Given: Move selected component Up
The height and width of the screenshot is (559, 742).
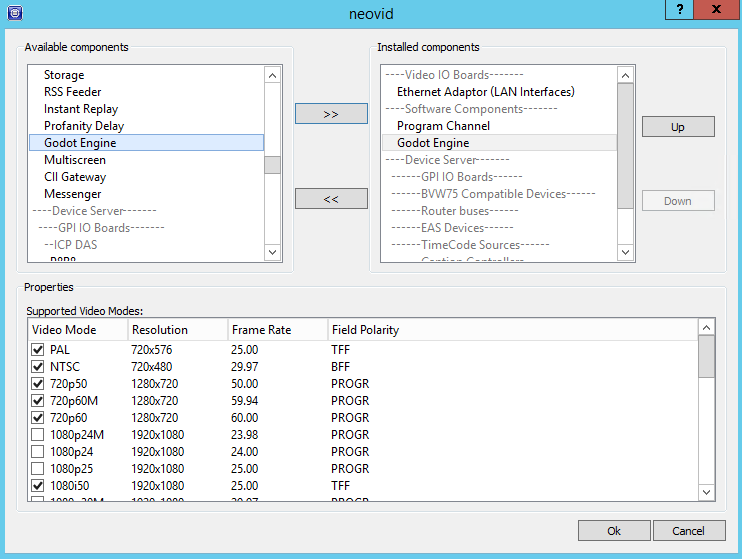Looking at the screenshot, I should point(678,127).
